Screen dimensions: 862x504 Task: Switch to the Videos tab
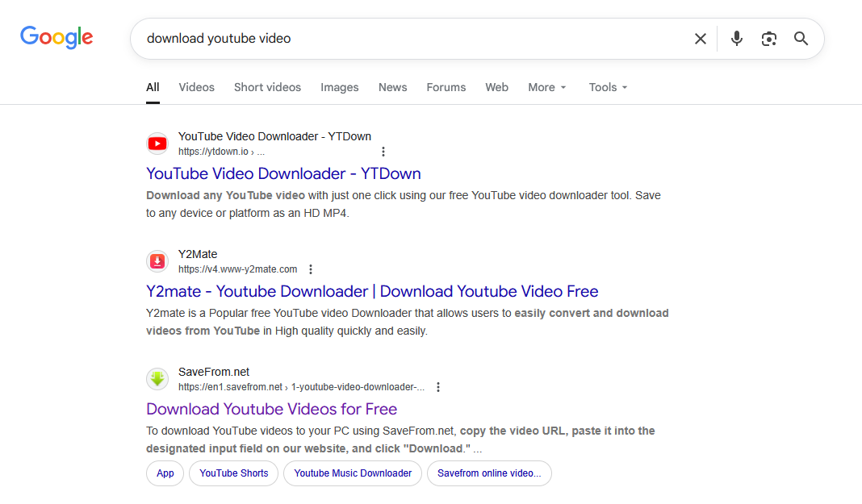(x=196, y=87)
